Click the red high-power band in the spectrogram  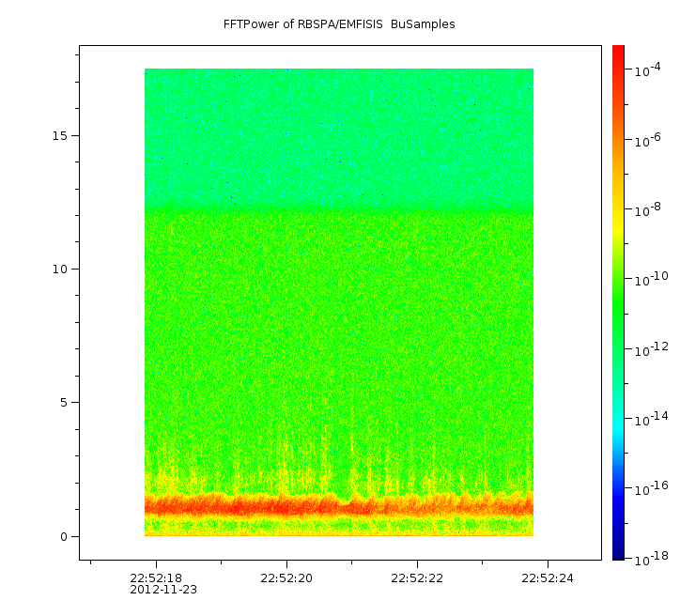click(339, 506)
